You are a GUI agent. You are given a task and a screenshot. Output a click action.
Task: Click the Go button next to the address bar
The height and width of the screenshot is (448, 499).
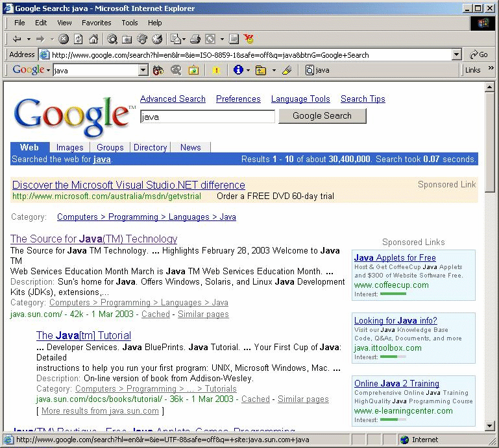479,54
